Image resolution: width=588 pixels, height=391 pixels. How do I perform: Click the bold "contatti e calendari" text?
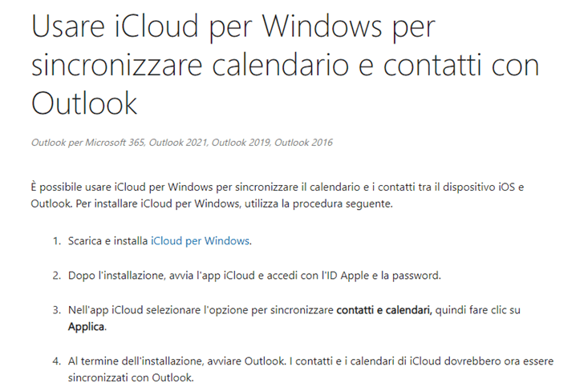pos(384,310)
